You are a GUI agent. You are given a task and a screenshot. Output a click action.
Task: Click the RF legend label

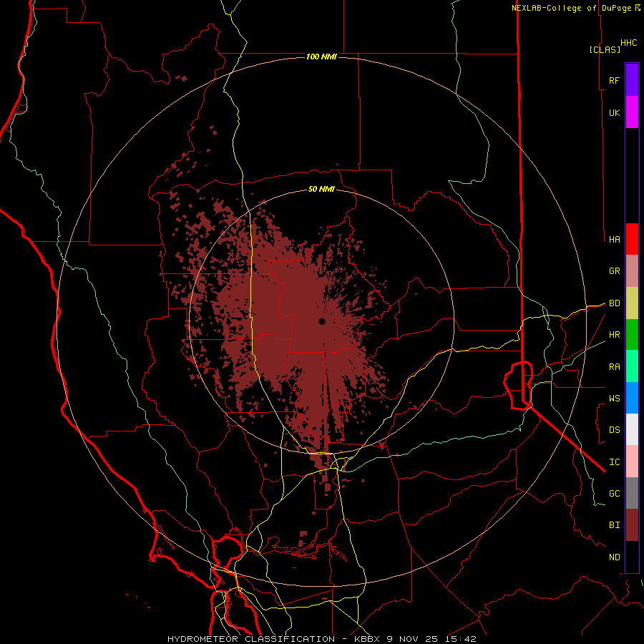(615, 80)
